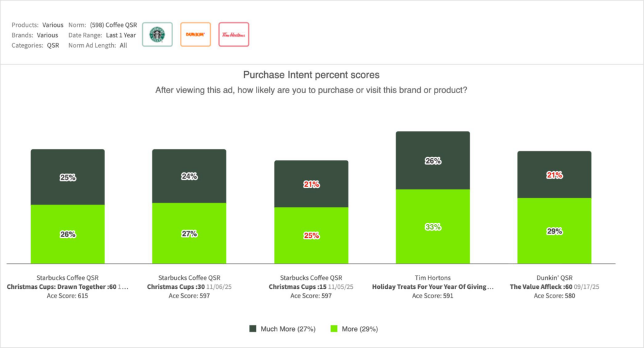644x348 pixels.
Task: Click the Starbucks brand logo
Action: 152,35
